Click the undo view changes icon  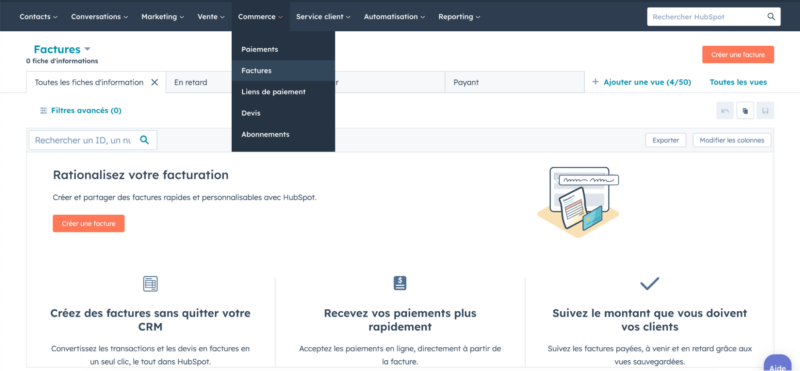tap(725, 111)
